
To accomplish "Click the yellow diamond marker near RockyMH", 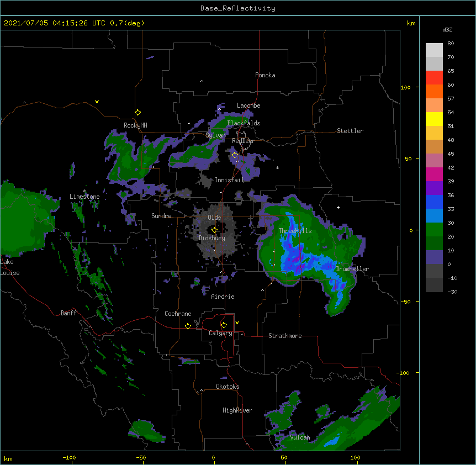I will pyautogui.click(x=137, y=113).
